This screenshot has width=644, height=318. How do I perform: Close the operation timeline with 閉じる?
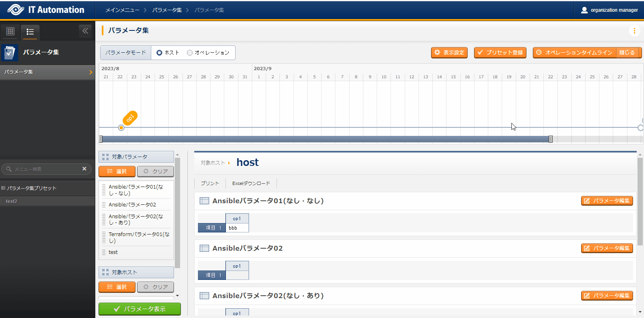(627, 53)
